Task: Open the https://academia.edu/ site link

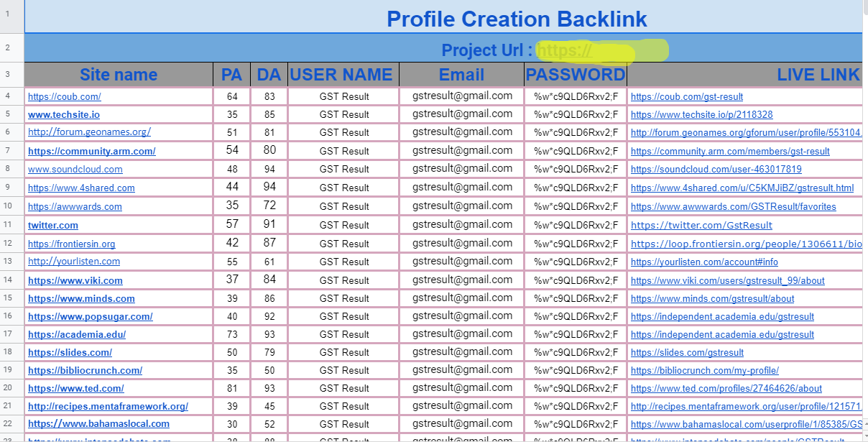Action: click(76, 334)
